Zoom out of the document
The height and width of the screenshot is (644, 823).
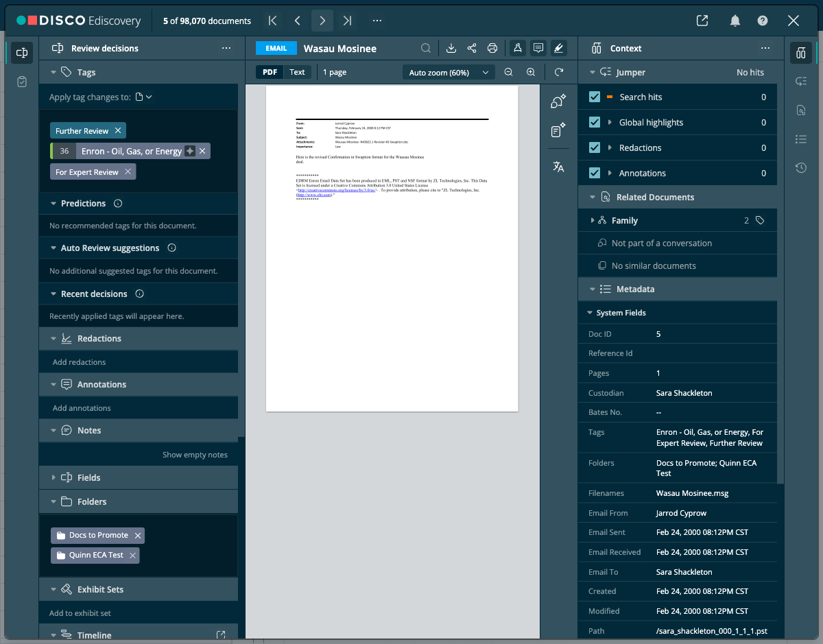[508, 72]
